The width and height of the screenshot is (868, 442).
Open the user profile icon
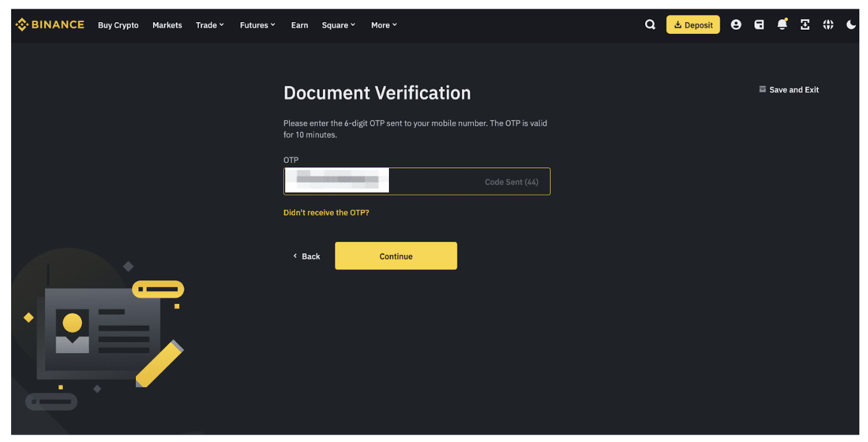736,25
